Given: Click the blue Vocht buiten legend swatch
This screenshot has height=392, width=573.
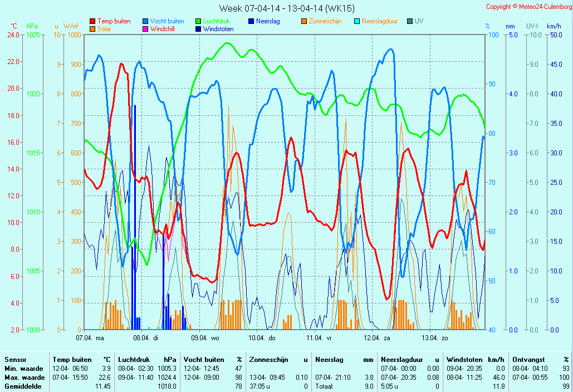Looking at the screenshot, I should tap(145, 22).
